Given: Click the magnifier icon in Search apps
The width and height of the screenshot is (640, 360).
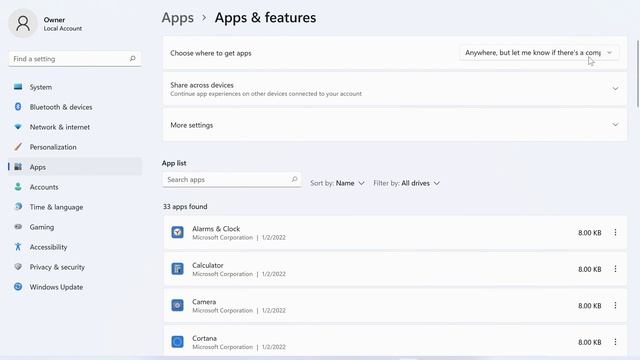Looking at the screenshot, I should (x=294, y=179).
